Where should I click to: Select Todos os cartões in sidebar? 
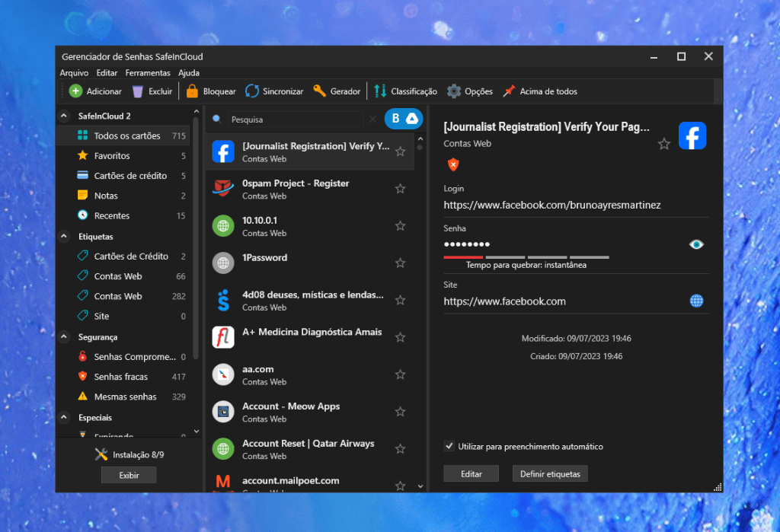click(x=123, y=135)
